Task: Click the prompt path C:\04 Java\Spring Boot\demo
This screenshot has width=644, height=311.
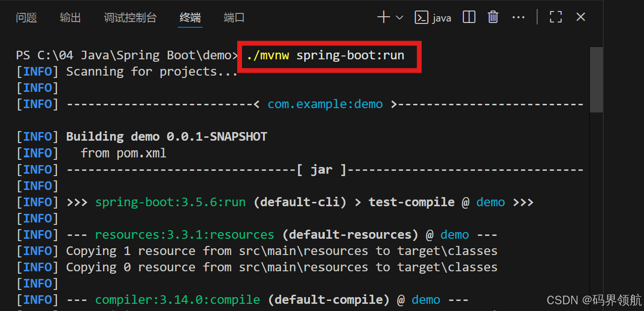Action: point(135,55)
